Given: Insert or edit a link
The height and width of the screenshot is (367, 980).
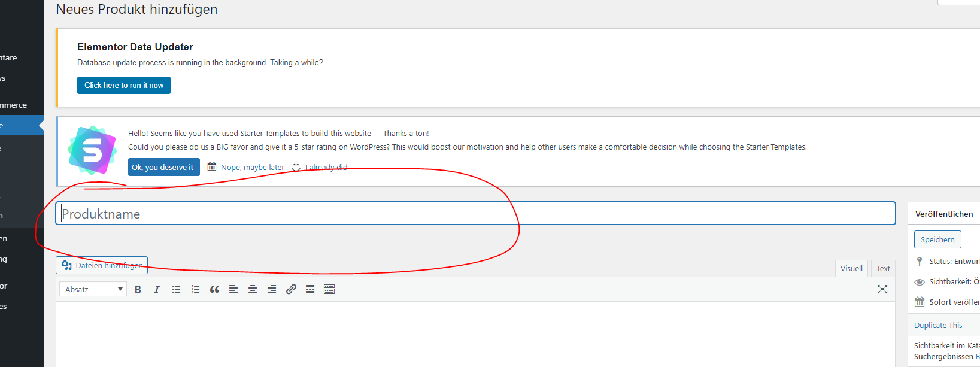Looking at the screenshot, I should (291, 290).
